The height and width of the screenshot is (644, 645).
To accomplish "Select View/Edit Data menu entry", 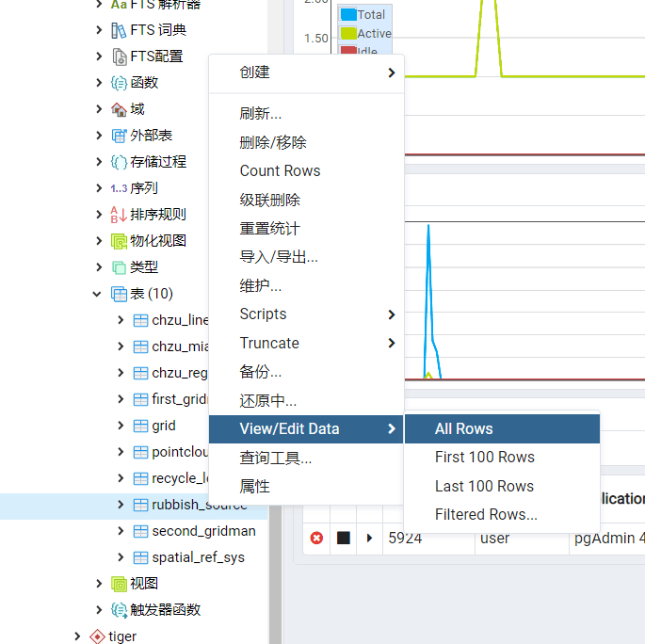I will pyautogui.click(x=306, y=429).
